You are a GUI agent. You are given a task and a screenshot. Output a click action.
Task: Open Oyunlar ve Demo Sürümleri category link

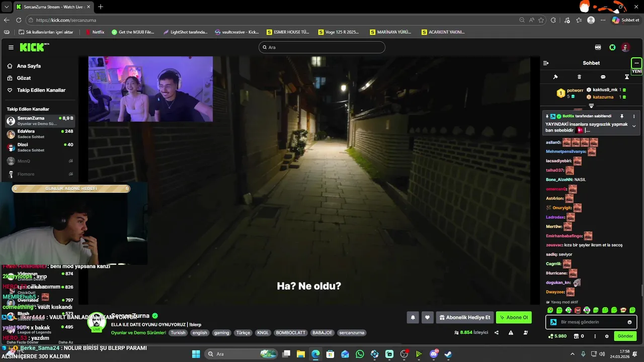[x=138, y=333]
